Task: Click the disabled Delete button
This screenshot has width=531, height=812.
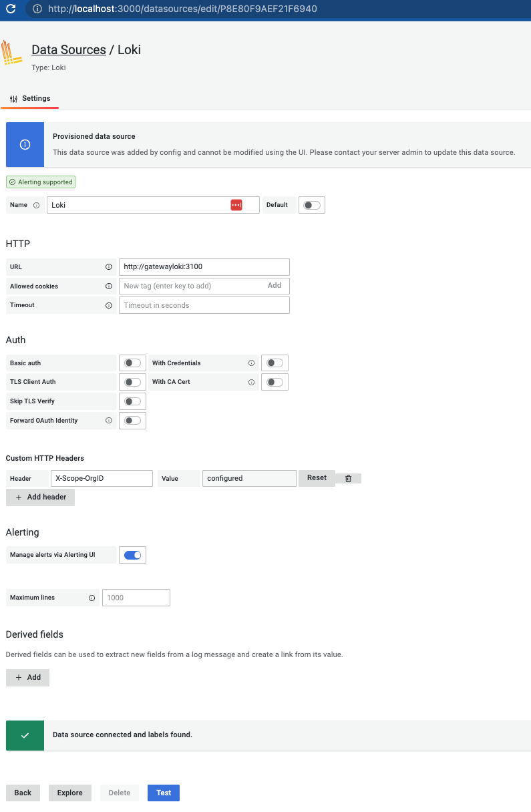Action: click(120, 793)
